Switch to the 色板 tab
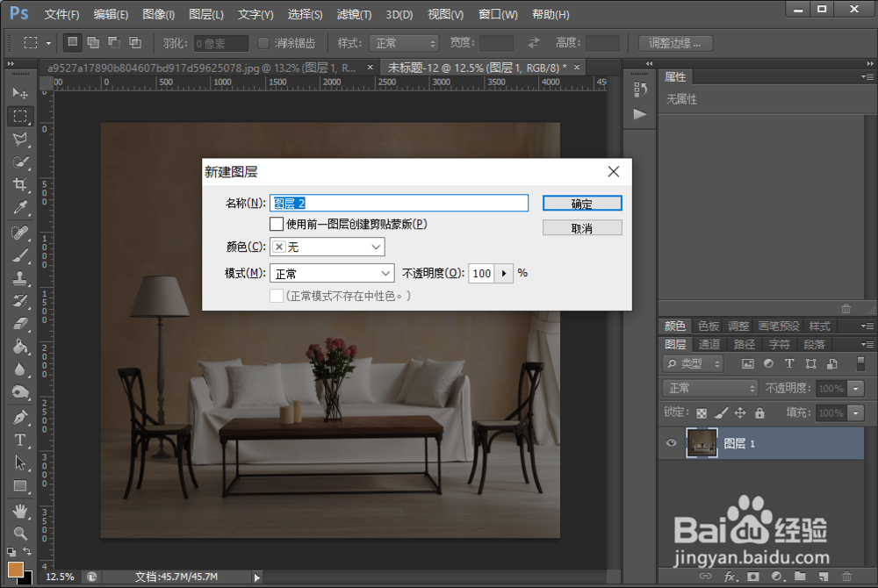The height and width of the screenshot is (588, 878). (x=709, y=326)
